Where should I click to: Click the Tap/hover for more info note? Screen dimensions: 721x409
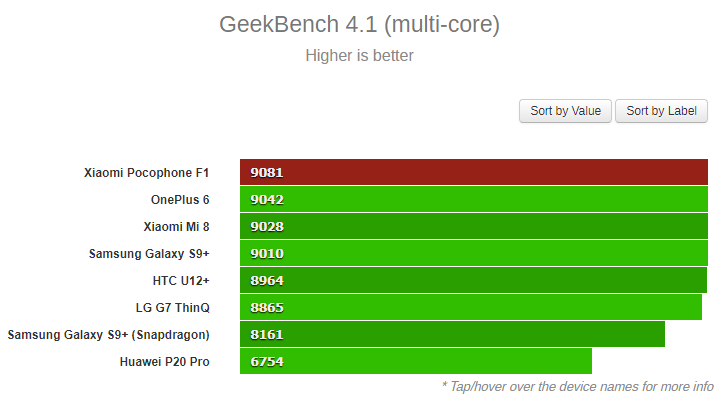pyautogui.click(x=578, y=386)
